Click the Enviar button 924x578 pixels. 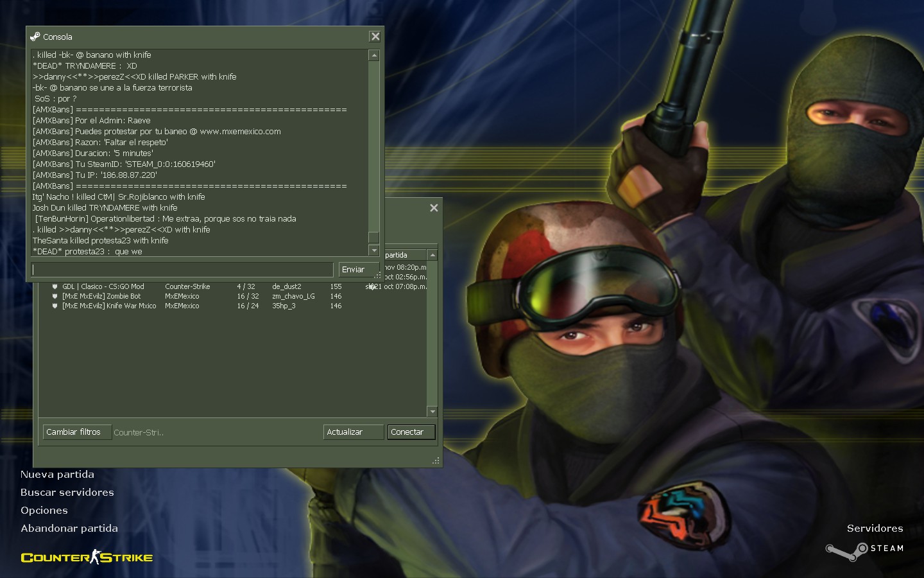coord(359,269)
